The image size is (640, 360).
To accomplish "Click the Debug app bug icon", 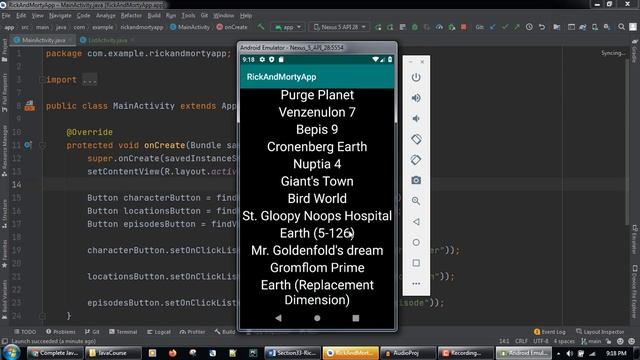I will [x=415, y=27].
